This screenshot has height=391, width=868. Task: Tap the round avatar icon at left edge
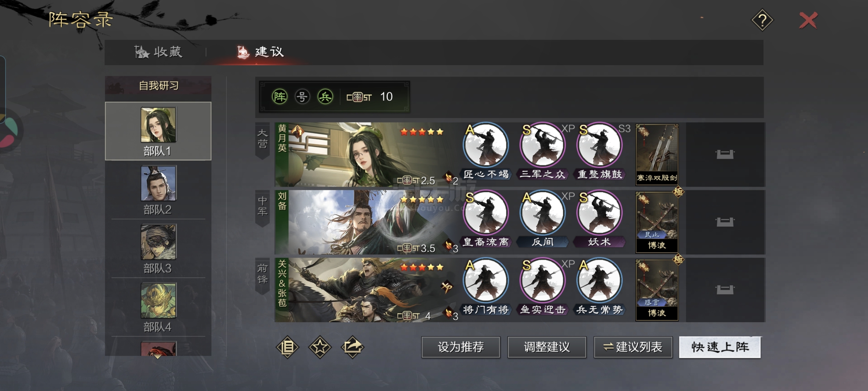pyautogui.click(x=9, y=130)
